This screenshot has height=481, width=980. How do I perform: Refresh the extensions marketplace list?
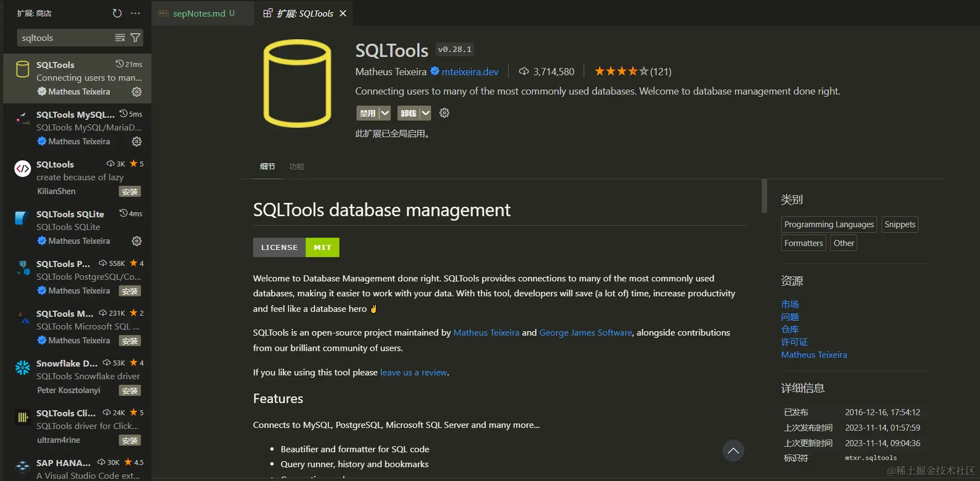(117, 13)
